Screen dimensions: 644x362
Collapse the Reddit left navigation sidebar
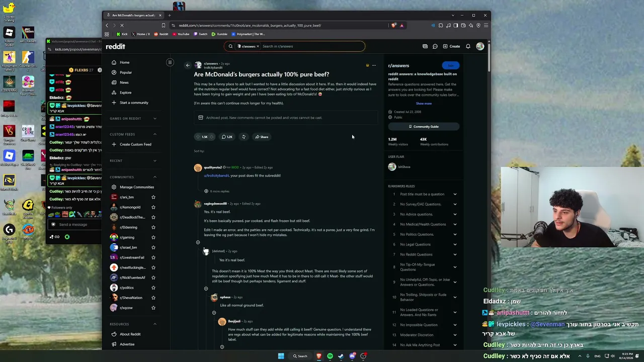pos(170,62)
